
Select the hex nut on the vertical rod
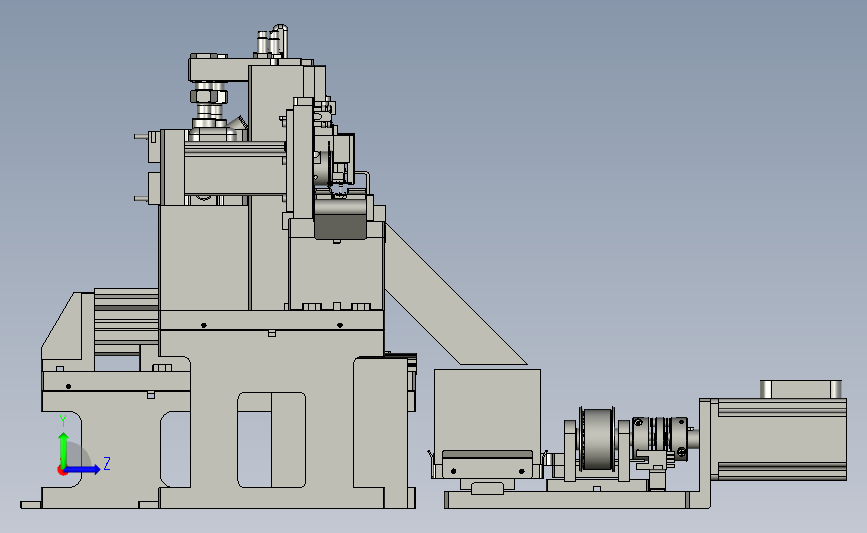click(208, 97)
